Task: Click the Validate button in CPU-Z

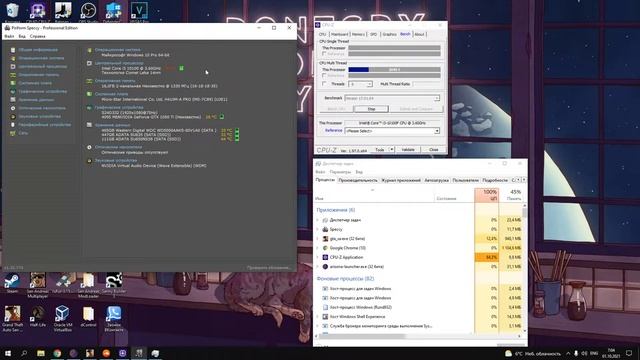Action: tap(408, 150)
